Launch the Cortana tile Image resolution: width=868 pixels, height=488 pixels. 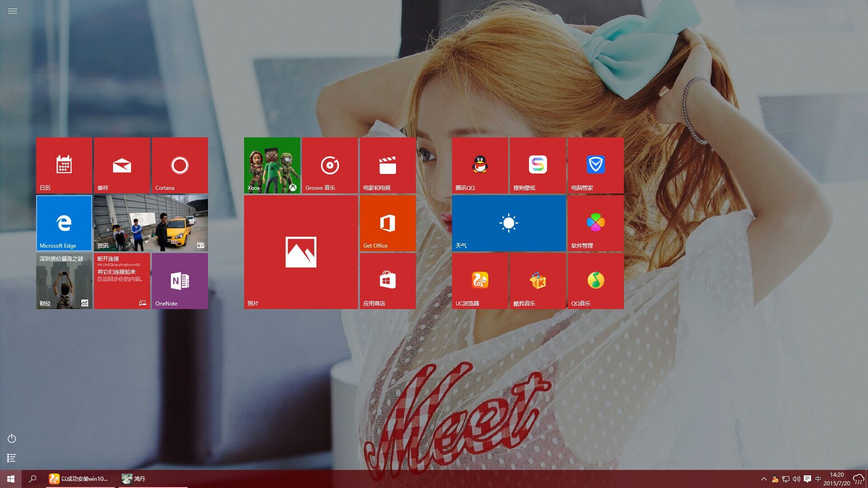click(x=179, y=165)
